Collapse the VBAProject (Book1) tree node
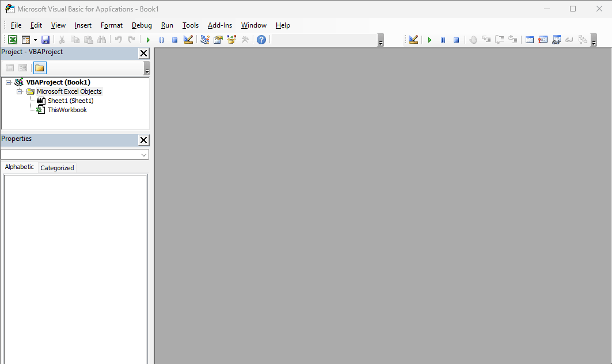This screenshot has height=364, width=612. pyautogui.click(x=8, y=82)
